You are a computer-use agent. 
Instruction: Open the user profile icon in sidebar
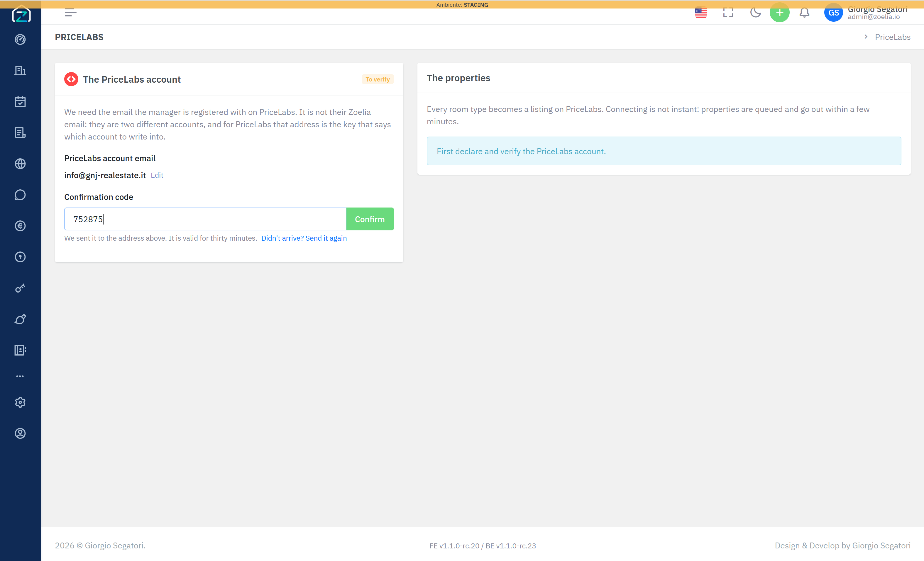(x=20, y=433)
